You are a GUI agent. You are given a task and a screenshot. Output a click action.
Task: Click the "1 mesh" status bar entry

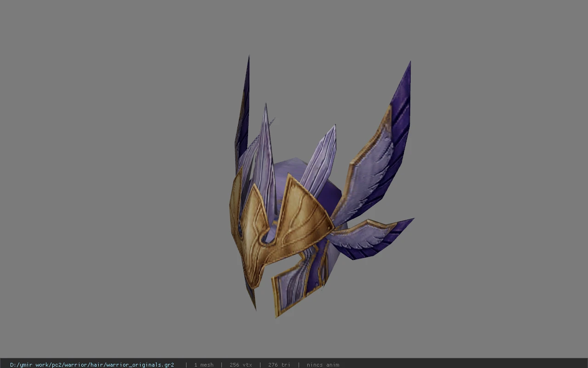204,365
